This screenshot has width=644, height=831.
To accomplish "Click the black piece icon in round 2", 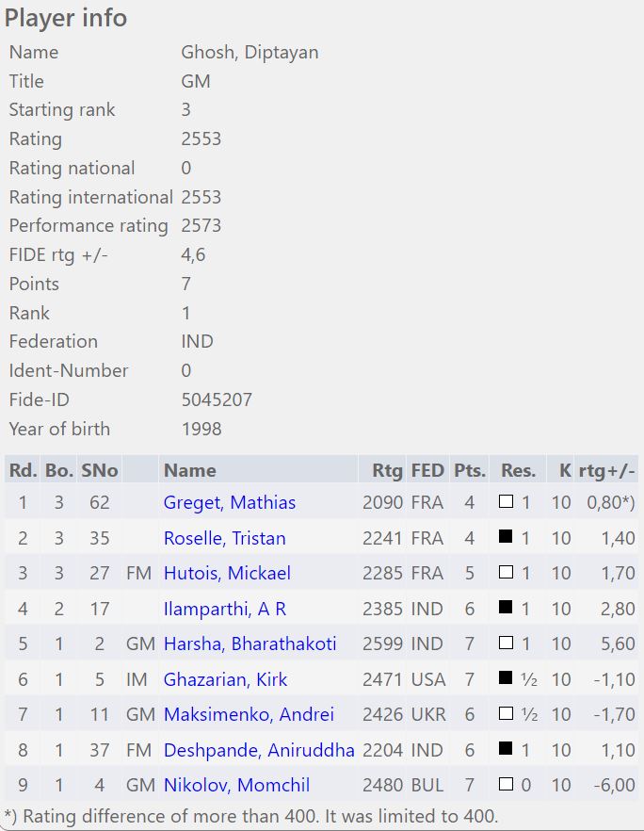I will coord(506,536).
